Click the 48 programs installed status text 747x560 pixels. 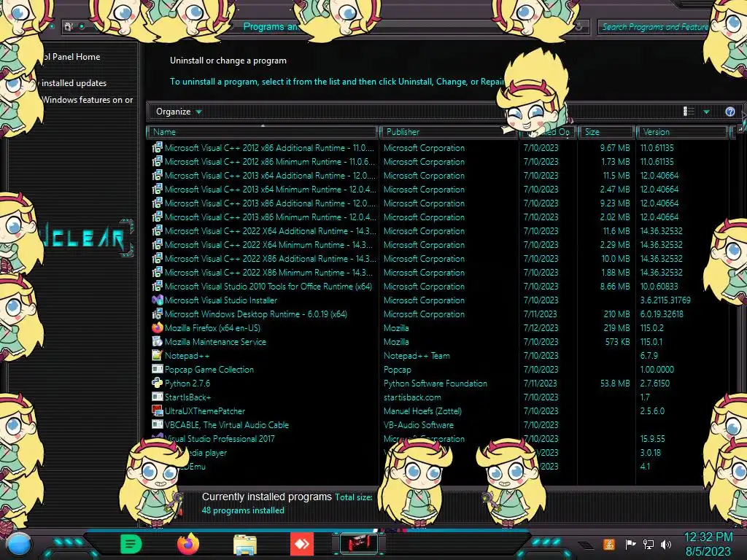click(x=243, y=510)
